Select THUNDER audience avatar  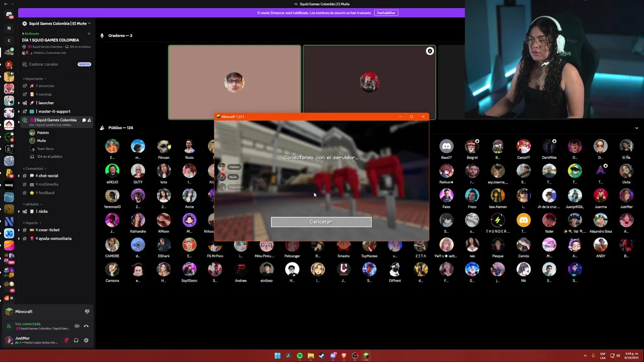[x=498, y=220]
